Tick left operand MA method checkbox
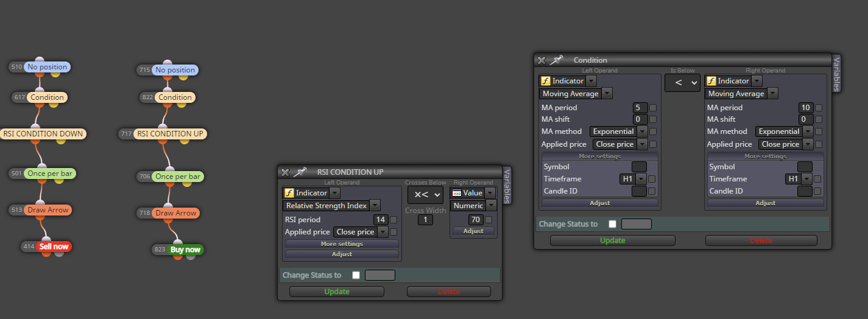This screenshot has width=868, height=319. [653, 131]
